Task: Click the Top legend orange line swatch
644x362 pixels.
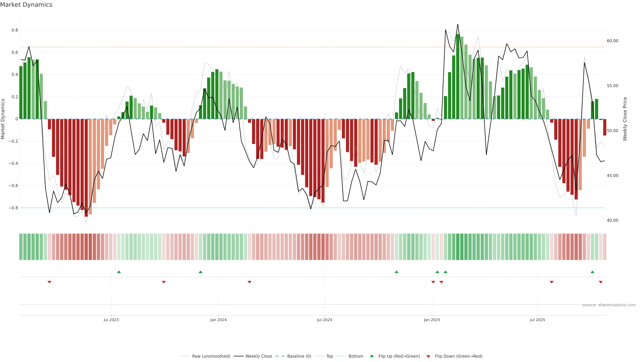Action: tap(319, 356)
